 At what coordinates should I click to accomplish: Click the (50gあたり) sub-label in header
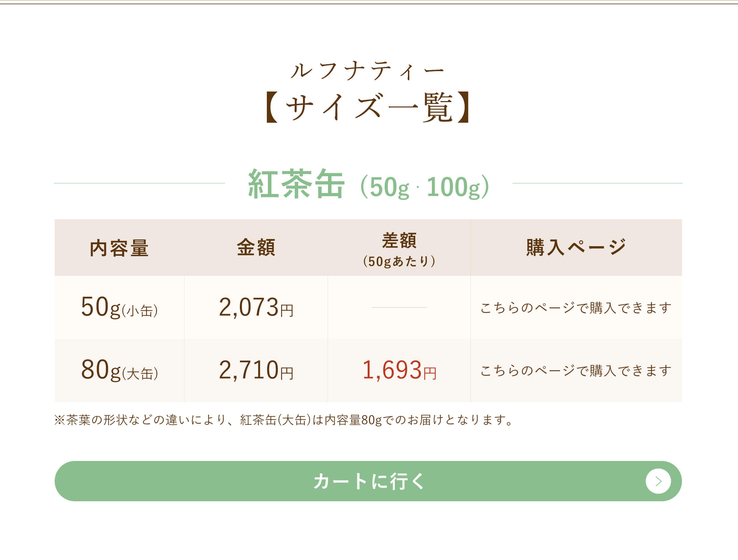click(399, 261)
